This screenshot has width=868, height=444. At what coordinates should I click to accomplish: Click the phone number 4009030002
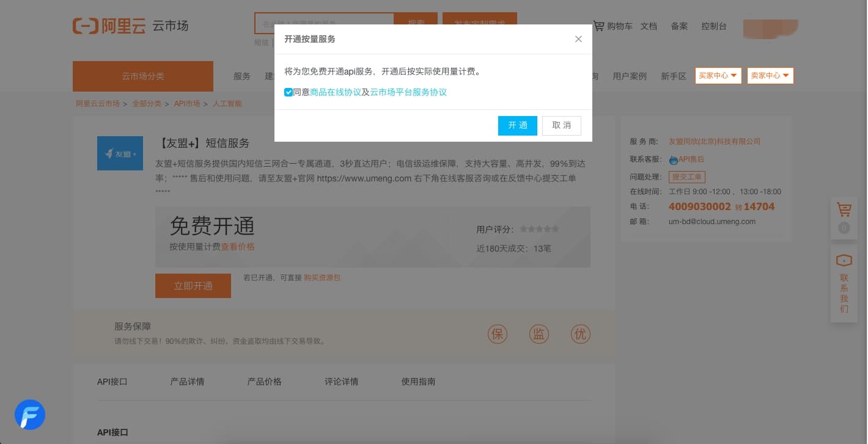click(x=700, y=206)
